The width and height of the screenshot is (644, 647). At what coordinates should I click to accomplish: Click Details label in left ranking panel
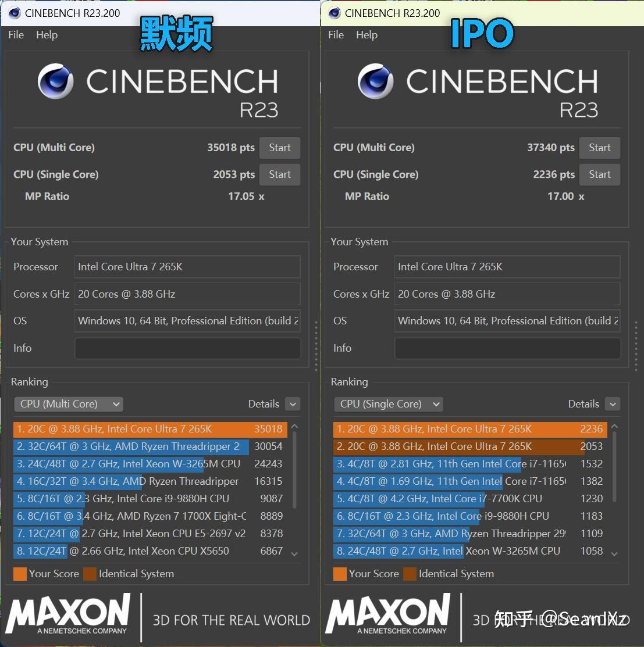264,404
